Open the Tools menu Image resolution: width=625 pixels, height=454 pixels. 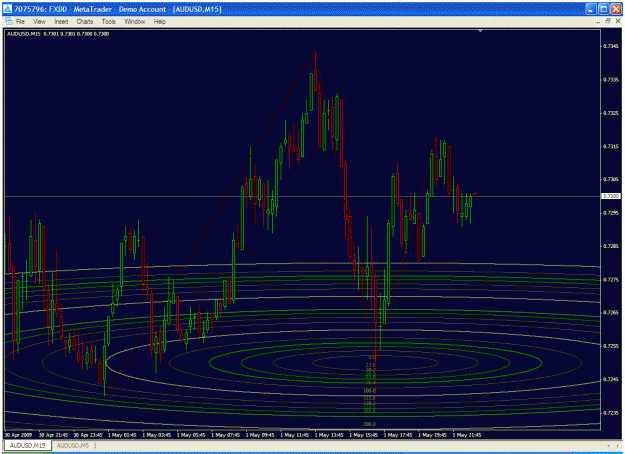click(x=108, y=22)
